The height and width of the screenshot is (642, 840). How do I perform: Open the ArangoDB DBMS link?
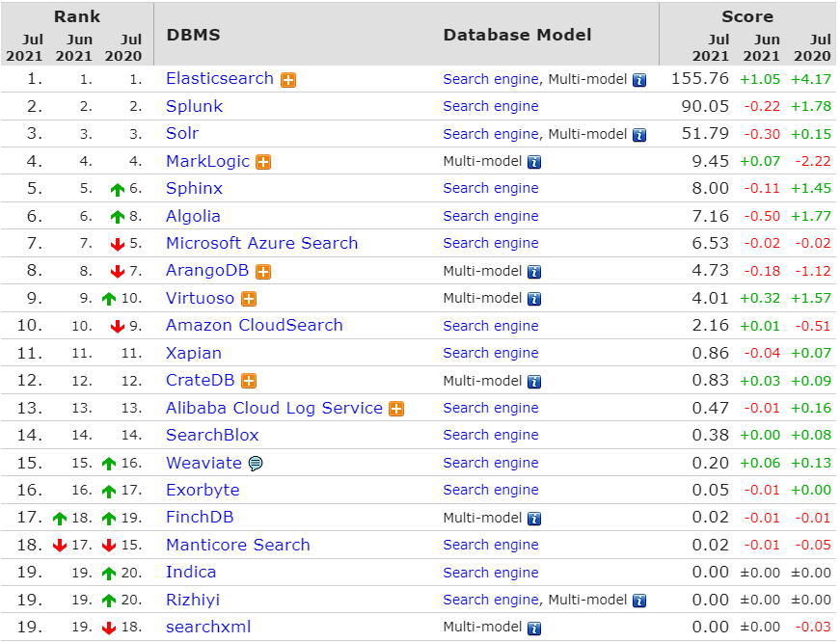coord(207,271)
